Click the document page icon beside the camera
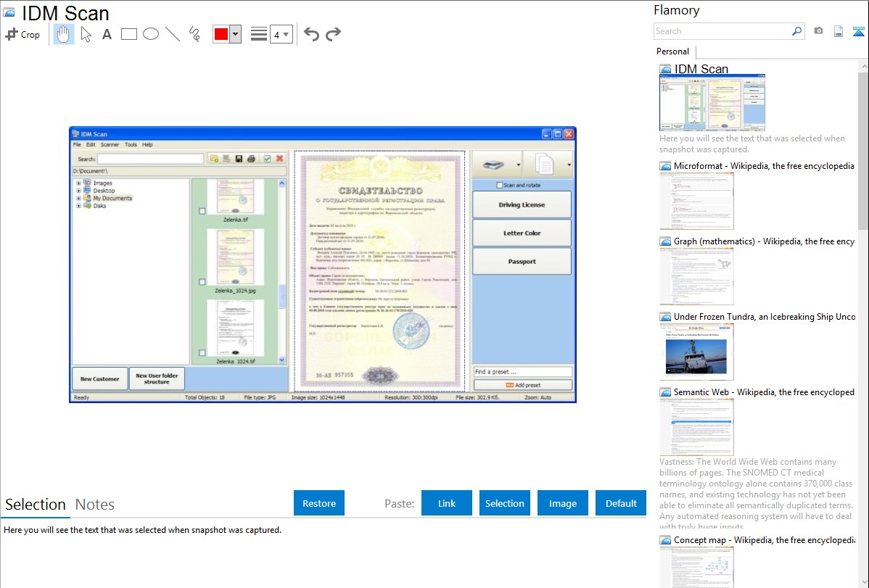The image size is (869, 588). pos(839,31)
